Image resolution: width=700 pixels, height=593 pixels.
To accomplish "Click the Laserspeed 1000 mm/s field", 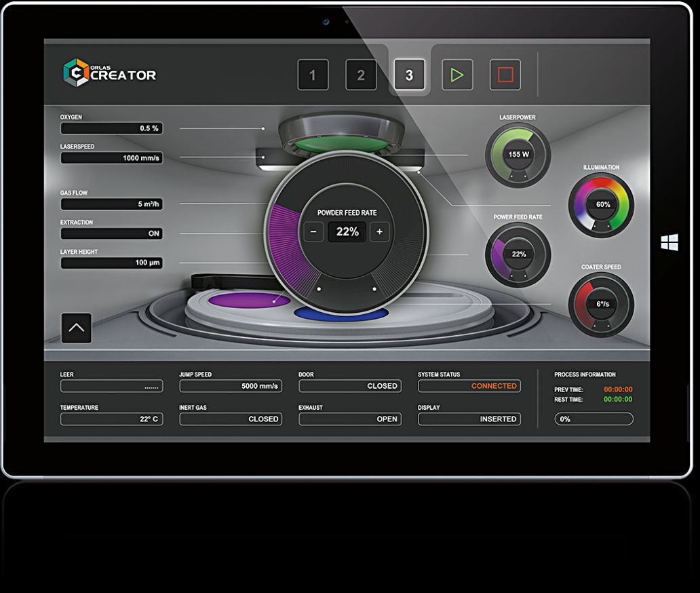I will pyautogui.click(x=112, y=158).
